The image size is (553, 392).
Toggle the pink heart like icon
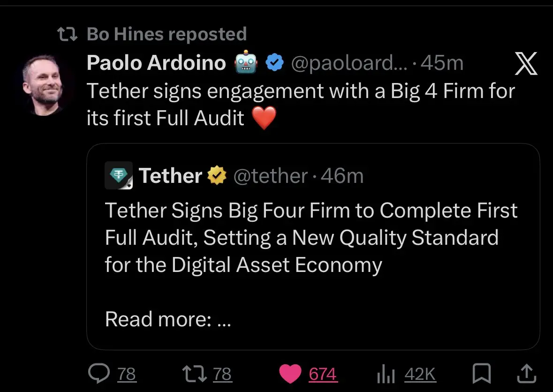pyautogui.click(x=290, y=374)
